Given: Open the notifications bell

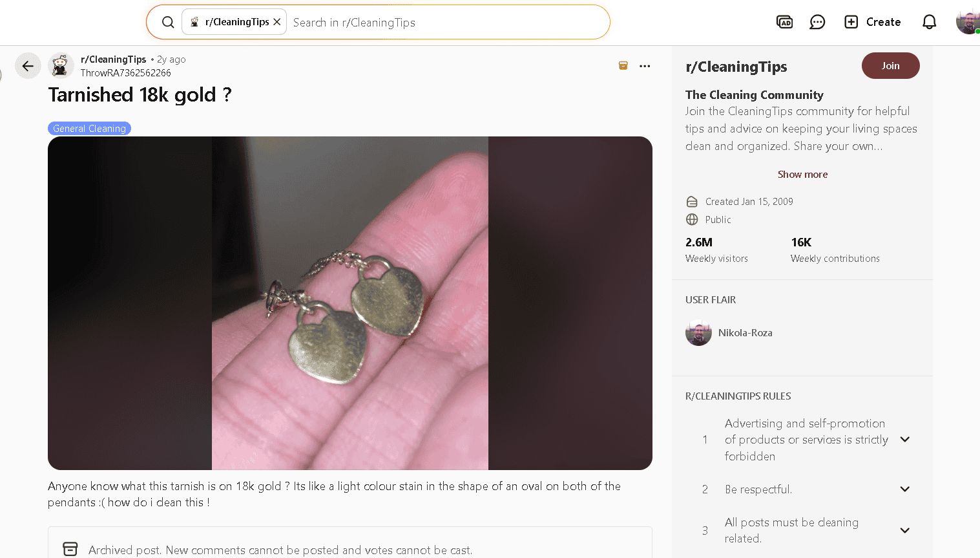Looking at the screenshot, I should [x=929, y=22].
